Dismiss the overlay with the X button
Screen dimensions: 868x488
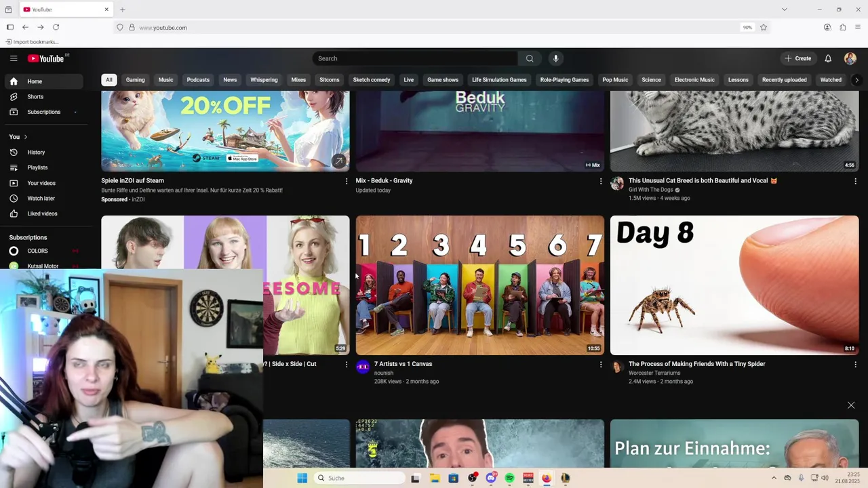[851, 405]
